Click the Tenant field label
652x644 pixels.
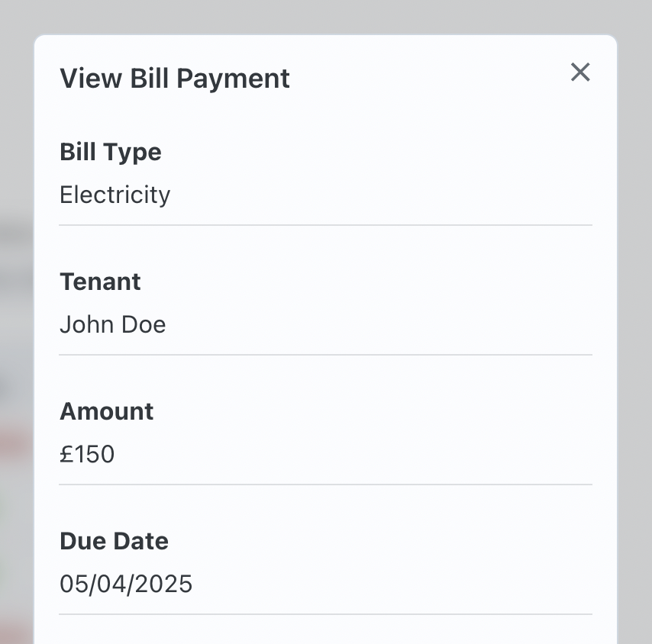tap(100, 282)
